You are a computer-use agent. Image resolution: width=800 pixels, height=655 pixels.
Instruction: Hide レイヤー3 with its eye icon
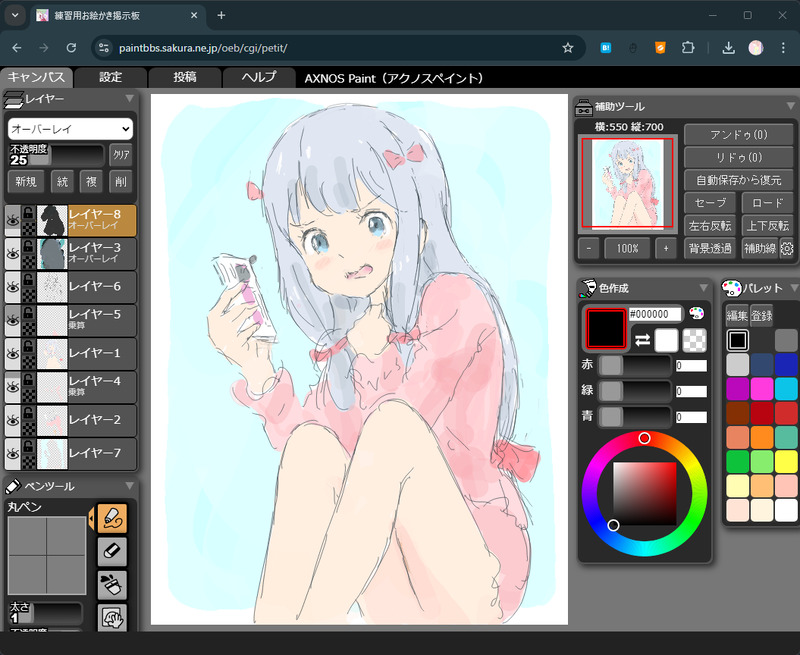coord(13,254)
